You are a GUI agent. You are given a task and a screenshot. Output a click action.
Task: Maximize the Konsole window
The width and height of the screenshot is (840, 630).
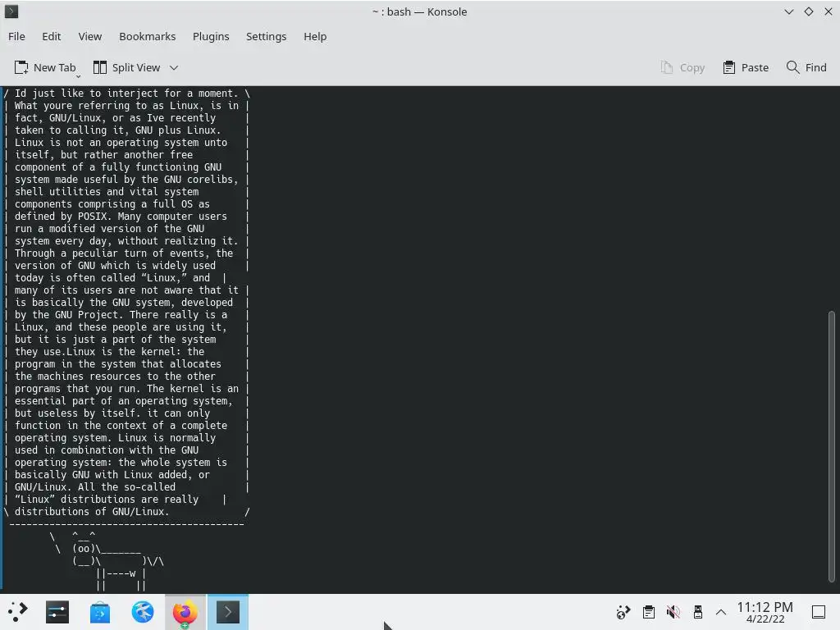pyautogui.click(x=808, y=11)
